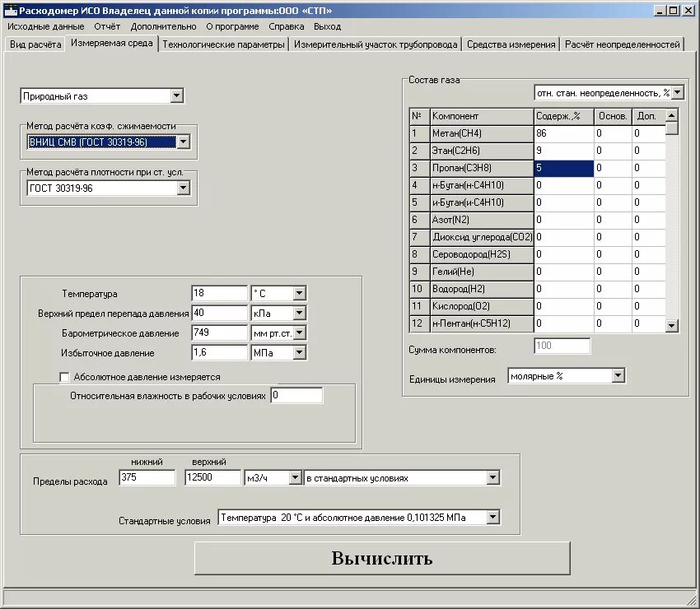
Task: Click the gas table scrollbar thumb
Action: 671,128
